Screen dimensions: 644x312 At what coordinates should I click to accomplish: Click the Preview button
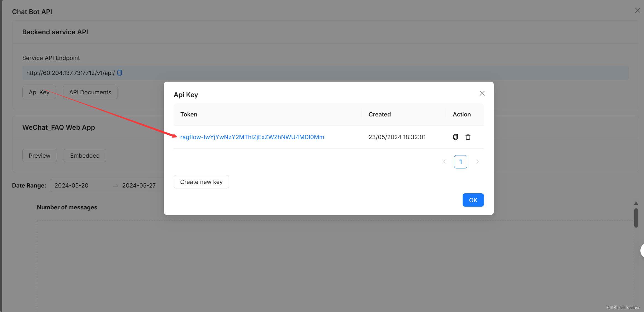click(x=40, y=155)
